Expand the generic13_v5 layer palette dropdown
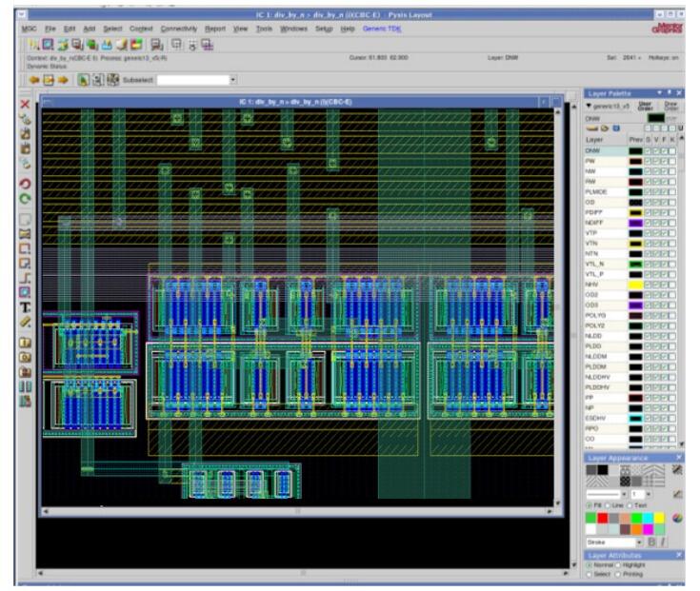 (589, 106)
